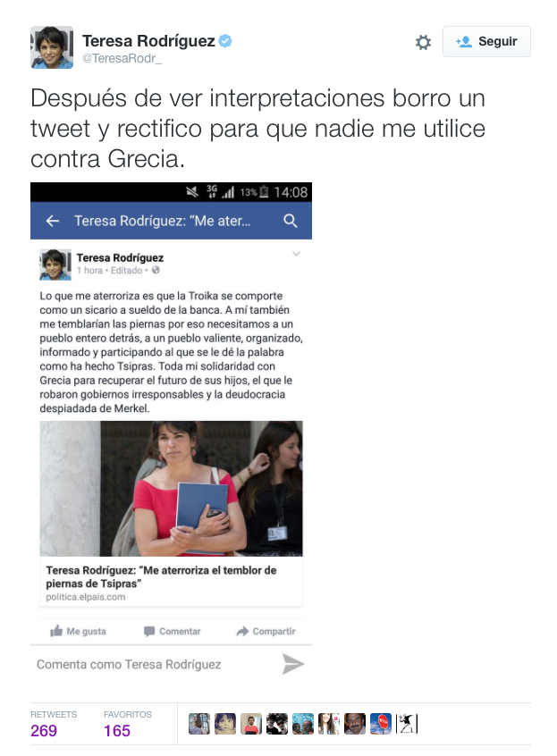
Task: Open Teresa Rodríguez's Twitter profile avatar
Action: click(52, 47)
